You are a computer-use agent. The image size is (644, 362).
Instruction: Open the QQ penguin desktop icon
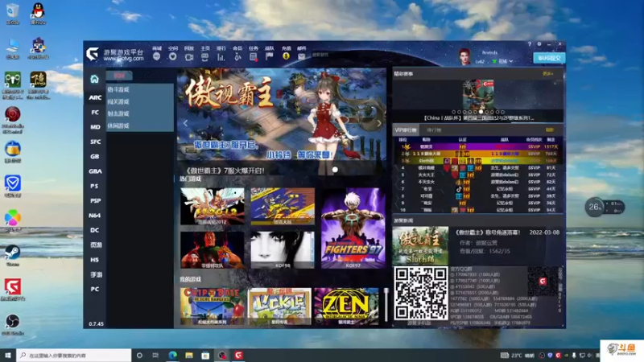tap(38, 14)
